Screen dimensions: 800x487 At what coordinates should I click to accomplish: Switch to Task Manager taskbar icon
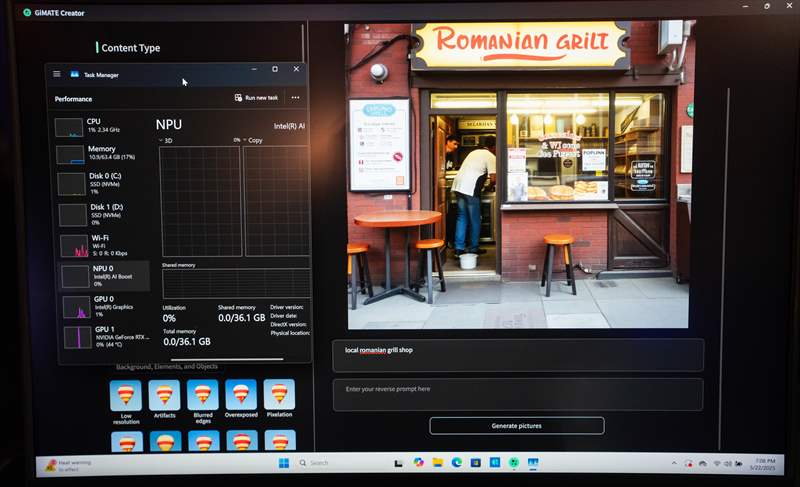point(533,463)
